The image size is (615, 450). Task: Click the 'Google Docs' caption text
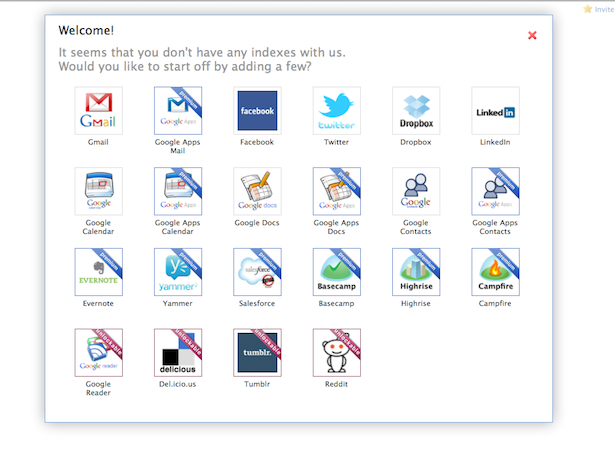257,223
